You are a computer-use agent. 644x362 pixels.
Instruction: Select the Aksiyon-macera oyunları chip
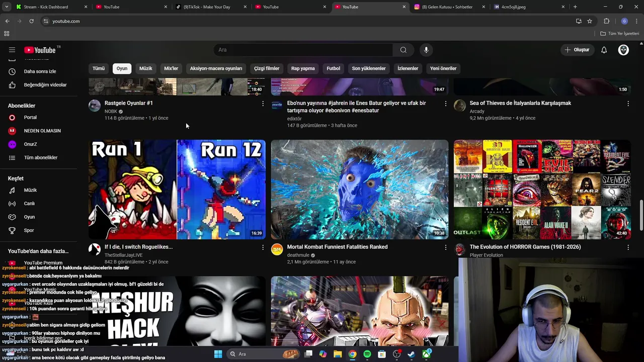point(216,68)
